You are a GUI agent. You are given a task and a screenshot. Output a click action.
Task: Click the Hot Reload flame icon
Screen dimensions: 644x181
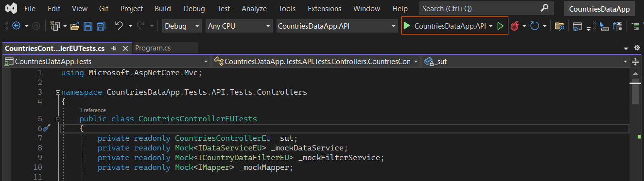pyautogui.click(x=514, y=26)
